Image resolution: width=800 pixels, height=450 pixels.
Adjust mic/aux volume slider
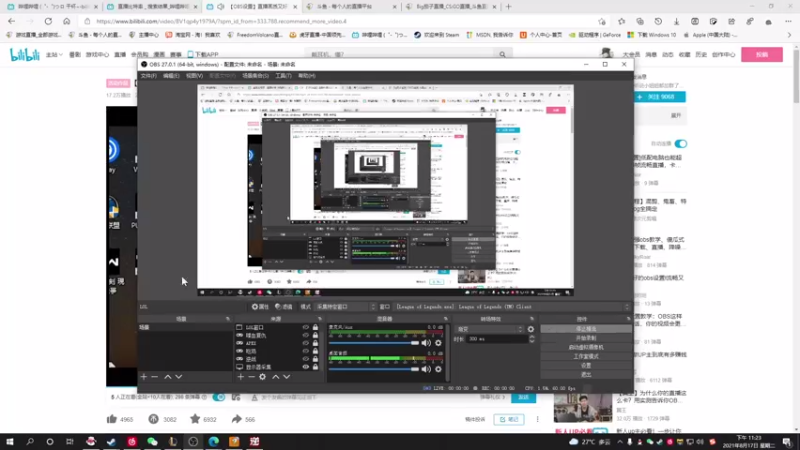click(374, 343)
